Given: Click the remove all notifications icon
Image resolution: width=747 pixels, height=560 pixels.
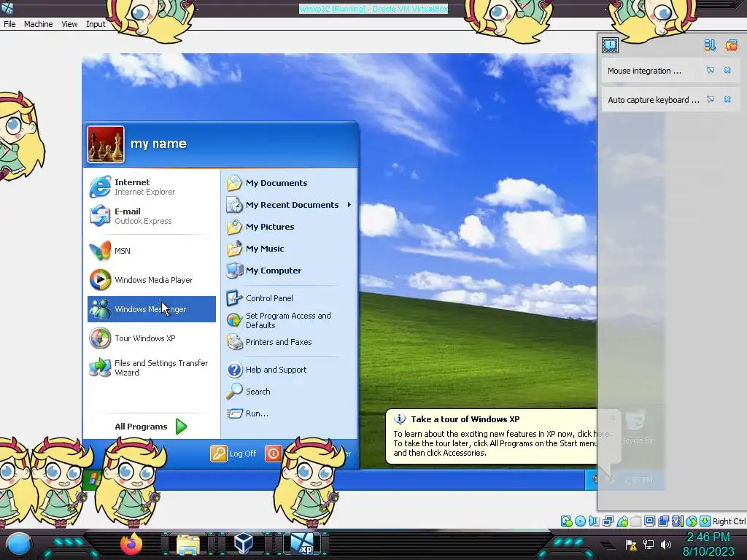Looking at the screenshot, I should (731, 45).
